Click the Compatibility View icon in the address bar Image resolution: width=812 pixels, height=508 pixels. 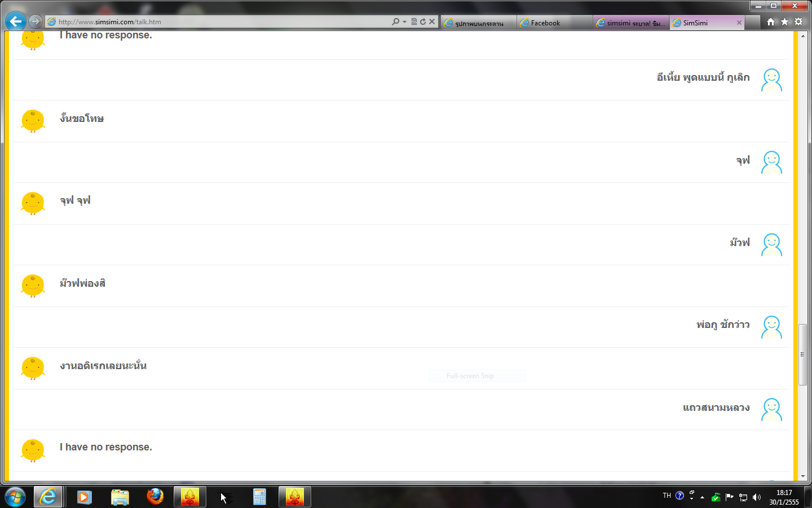(414, 21)
